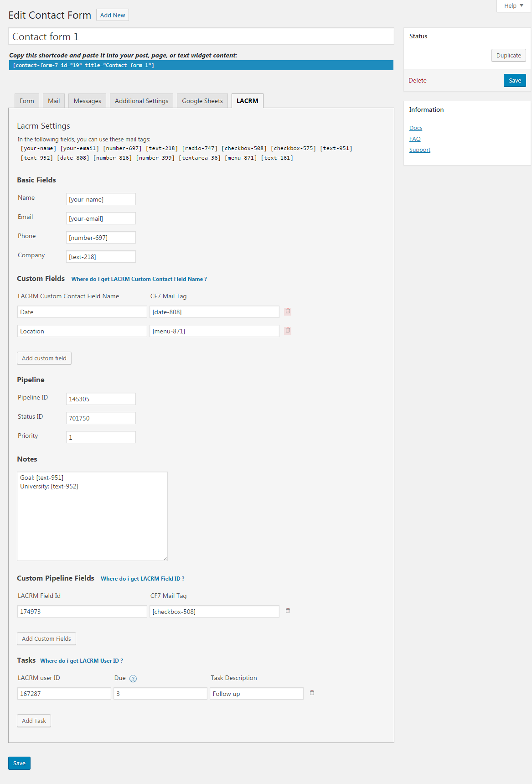Open the Google Sheets tab
The height and width of the screenshot is (784, 532).
(202, 101)
